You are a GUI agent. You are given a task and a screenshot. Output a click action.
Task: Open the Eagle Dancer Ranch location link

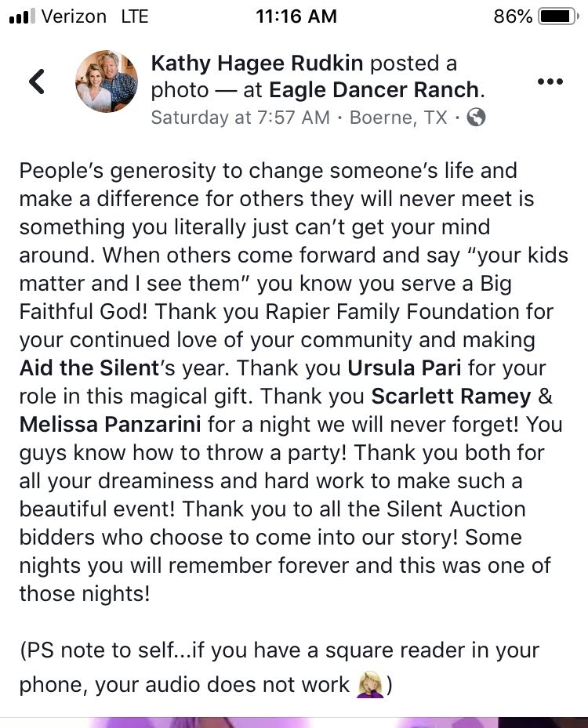tap(374, 90)
